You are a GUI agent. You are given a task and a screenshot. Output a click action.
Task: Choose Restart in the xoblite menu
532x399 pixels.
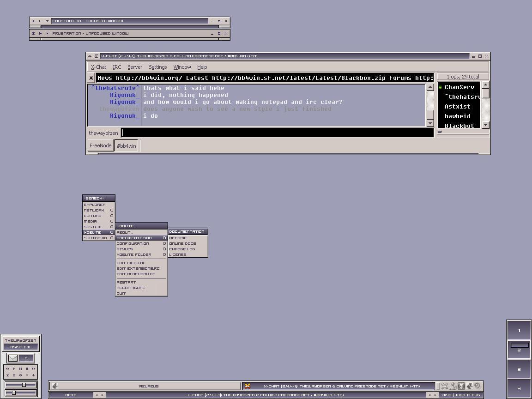[141, 282]
